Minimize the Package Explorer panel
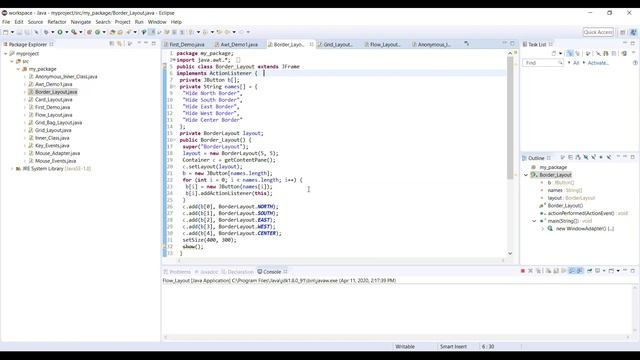The image size is (640, 360). (x=146, y=43)
